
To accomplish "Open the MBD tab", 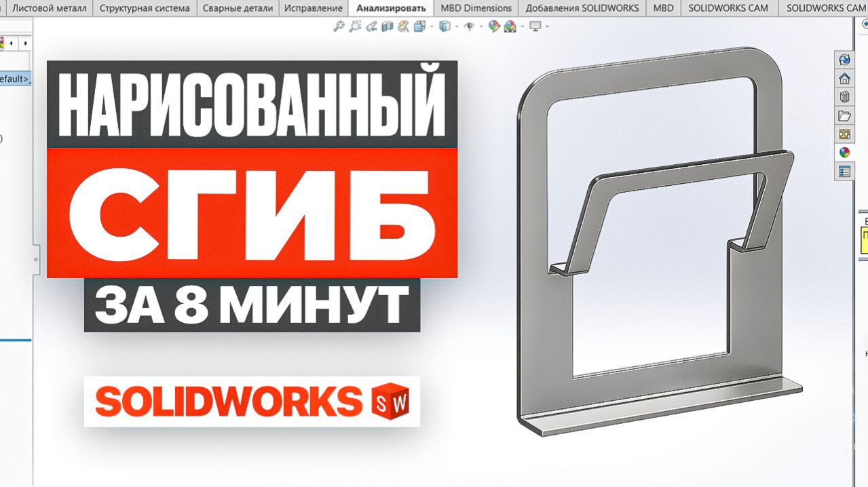I will coord(663,8).
